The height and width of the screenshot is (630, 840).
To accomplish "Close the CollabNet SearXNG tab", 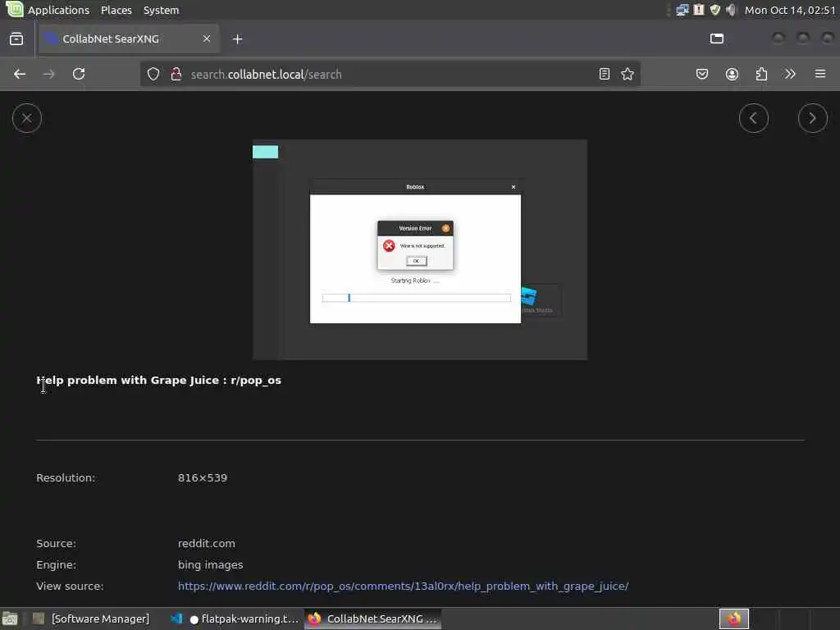I will tap(207, 39).
